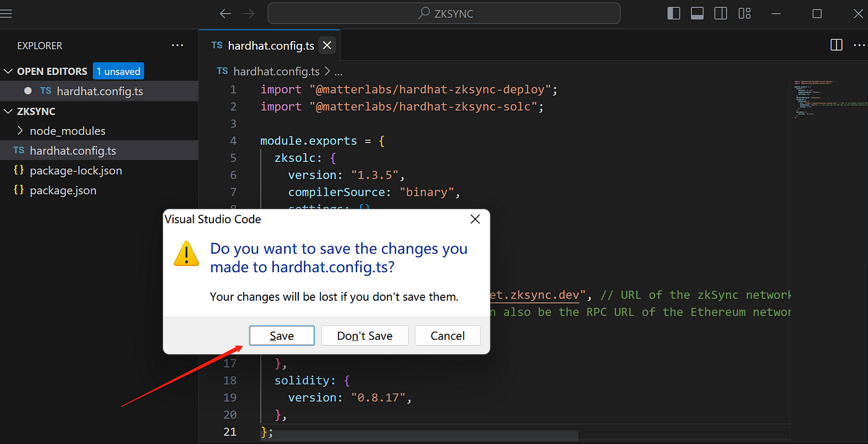
Task: Open the hamburger application menu
Action: [6, 13]
